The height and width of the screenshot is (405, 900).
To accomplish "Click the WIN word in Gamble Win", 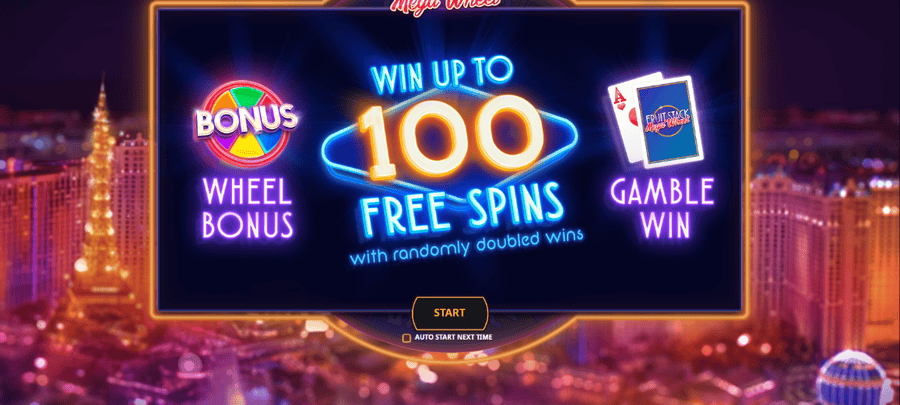I will click(665, 225).
